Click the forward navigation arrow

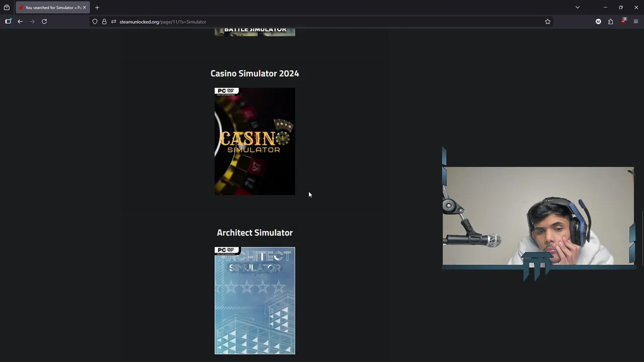(32, 22)
